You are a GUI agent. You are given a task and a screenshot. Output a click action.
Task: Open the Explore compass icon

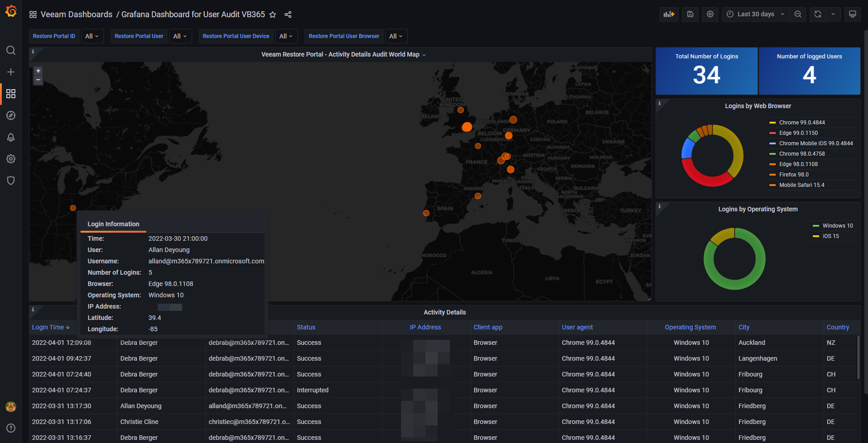tap(11, 115)
